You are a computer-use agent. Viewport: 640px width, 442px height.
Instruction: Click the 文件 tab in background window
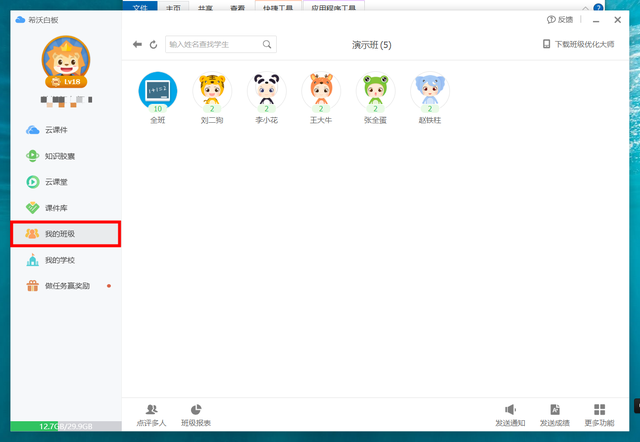tap(140, 6)
